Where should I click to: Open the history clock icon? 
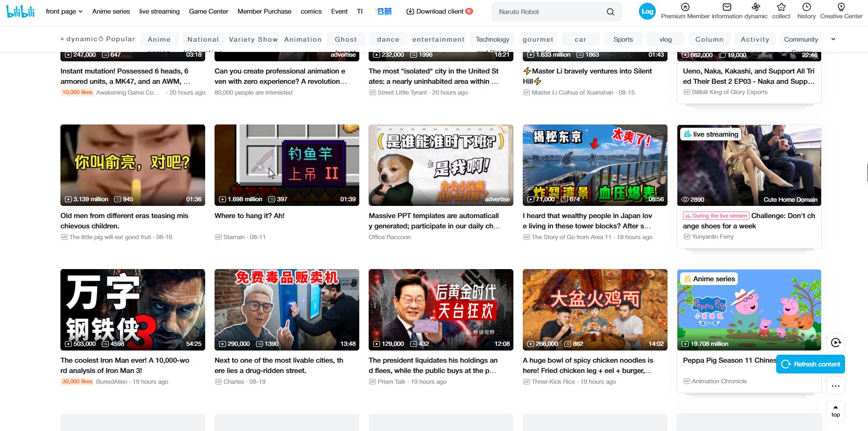(x=806, y=7)
